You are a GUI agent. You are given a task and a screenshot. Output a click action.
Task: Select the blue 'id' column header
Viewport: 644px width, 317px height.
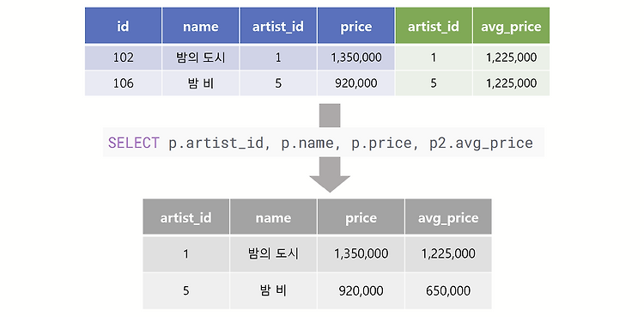(x=123, y=26)
